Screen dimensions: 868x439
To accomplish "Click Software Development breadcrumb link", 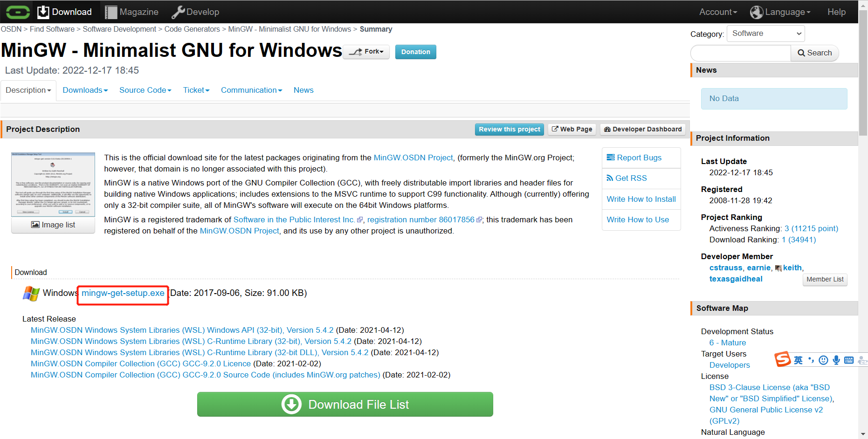I will pyautogui.click(x=119, y=29).
